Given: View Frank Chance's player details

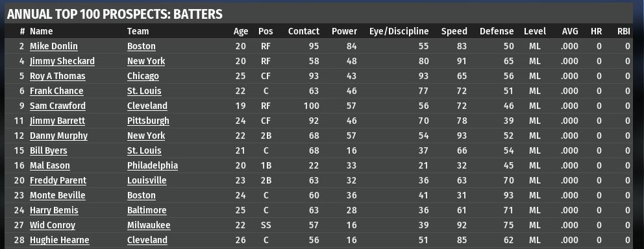Looking at the screenshot, I should click(56, 91).
